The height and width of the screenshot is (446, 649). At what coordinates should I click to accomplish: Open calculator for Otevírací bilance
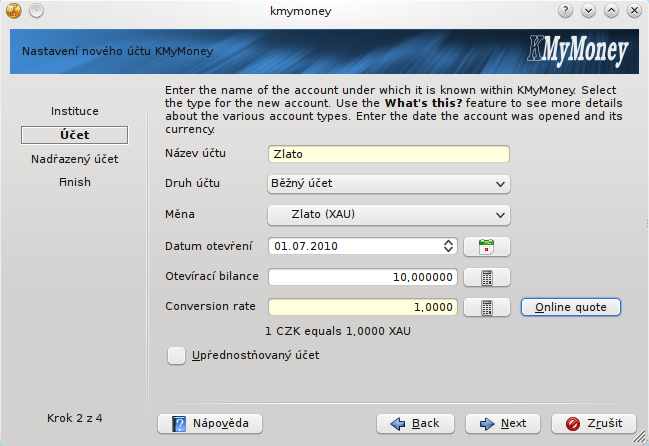point(487,277)
